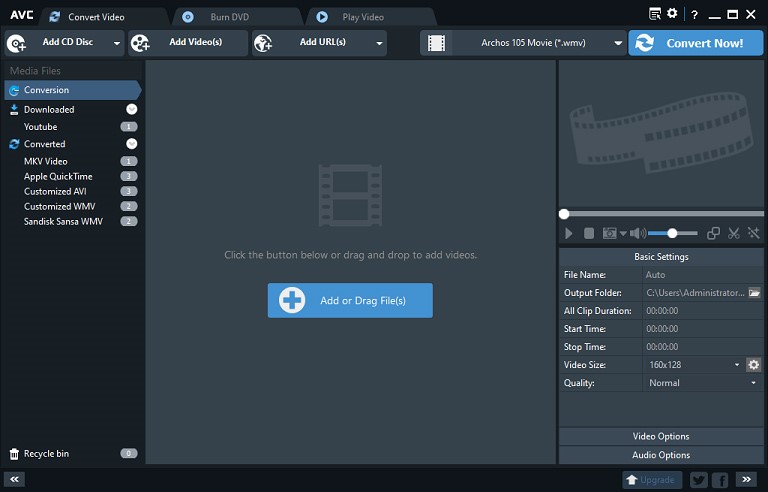Viewport: 768px width, 492px height.
Task: Click the Stop Time value field
Action: pos(702,347)
